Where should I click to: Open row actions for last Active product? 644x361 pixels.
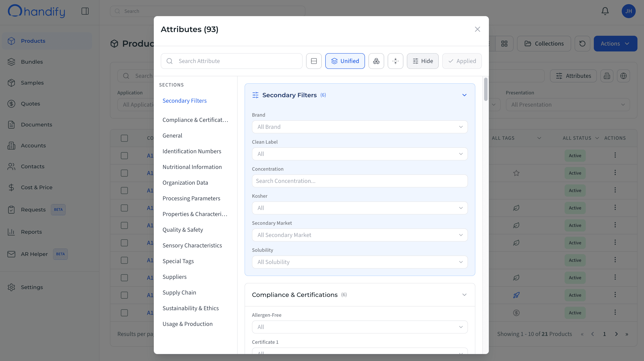pyautogui.click(x=615, y=312)
